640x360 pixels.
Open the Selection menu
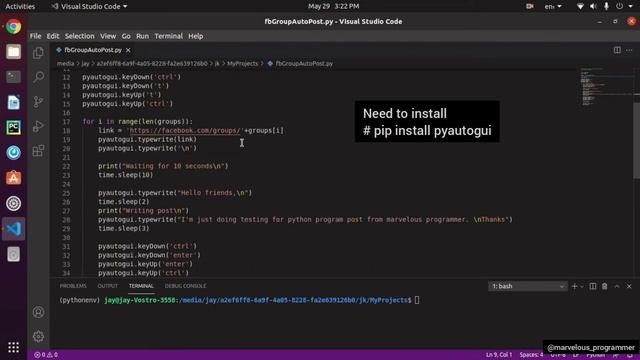pos(79,36)
